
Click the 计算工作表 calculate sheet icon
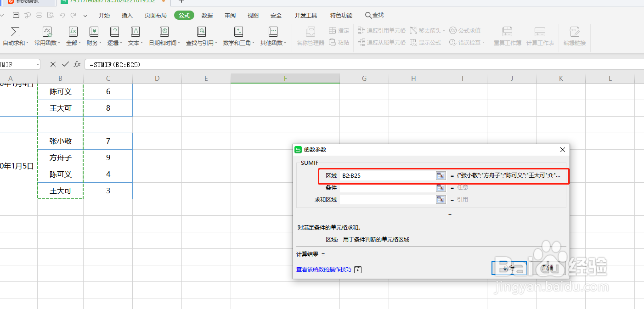(540, 32)
